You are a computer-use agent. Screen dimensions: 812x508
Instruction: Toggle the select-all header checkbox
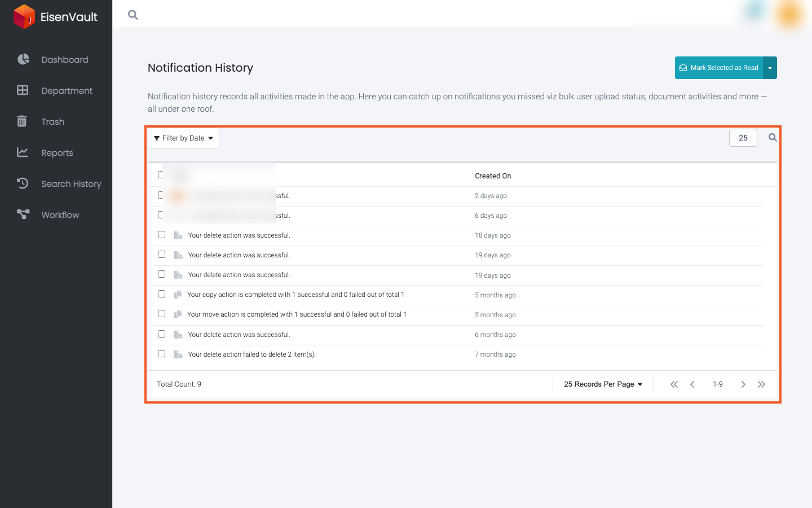(x=161, y=175)
